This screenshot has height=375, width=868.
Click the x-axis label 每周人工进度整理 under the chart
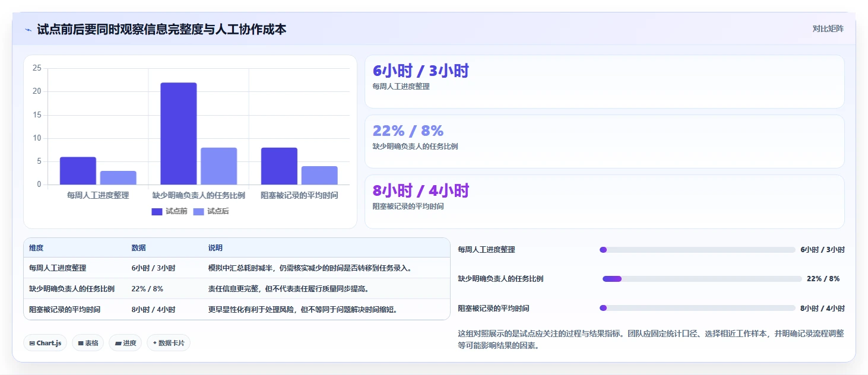98,195
